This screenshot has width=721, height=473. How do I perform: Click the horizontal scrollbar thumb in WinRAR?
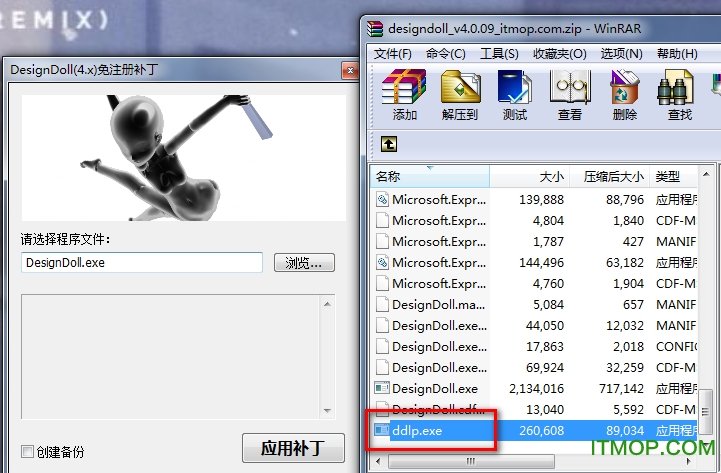pyautogui.click(x=471, y=461)
